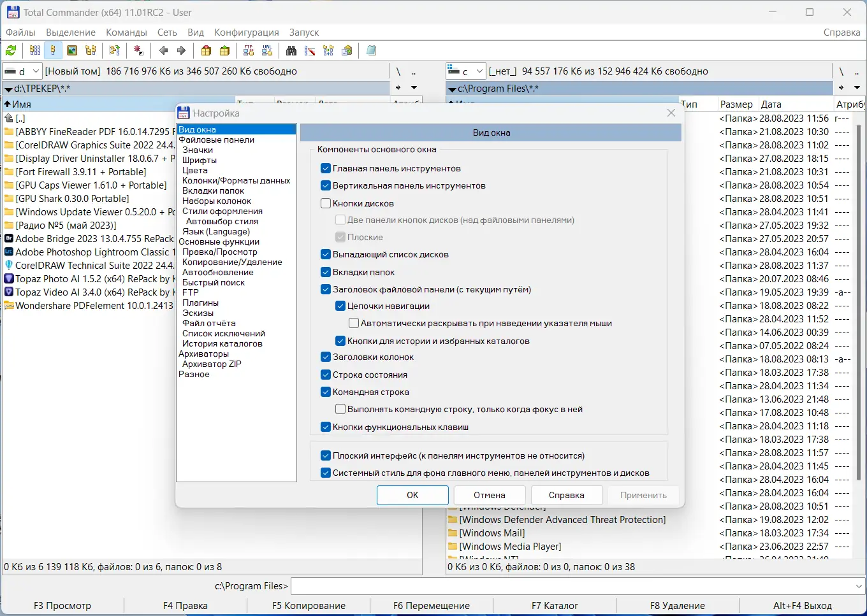Image resolution: width=867 pixels, height=616 pixels.
Task: Confirm settings with the OK button
Action: point(412,495)
